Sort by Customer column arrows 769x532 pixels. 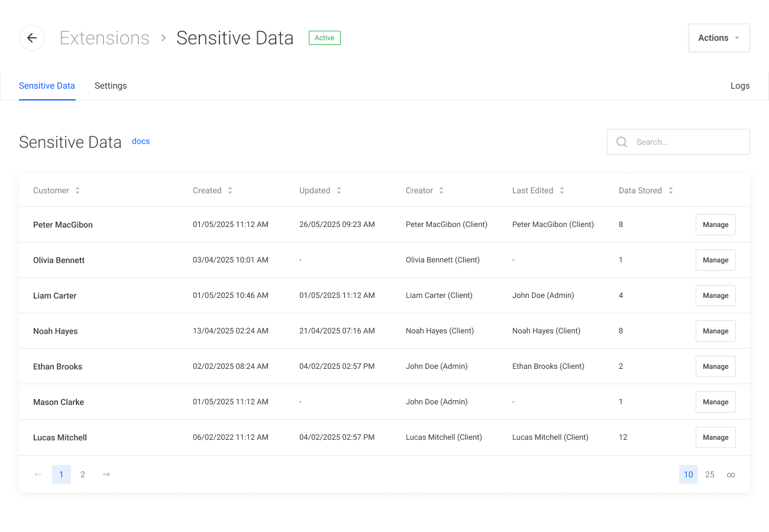(77, 190)
